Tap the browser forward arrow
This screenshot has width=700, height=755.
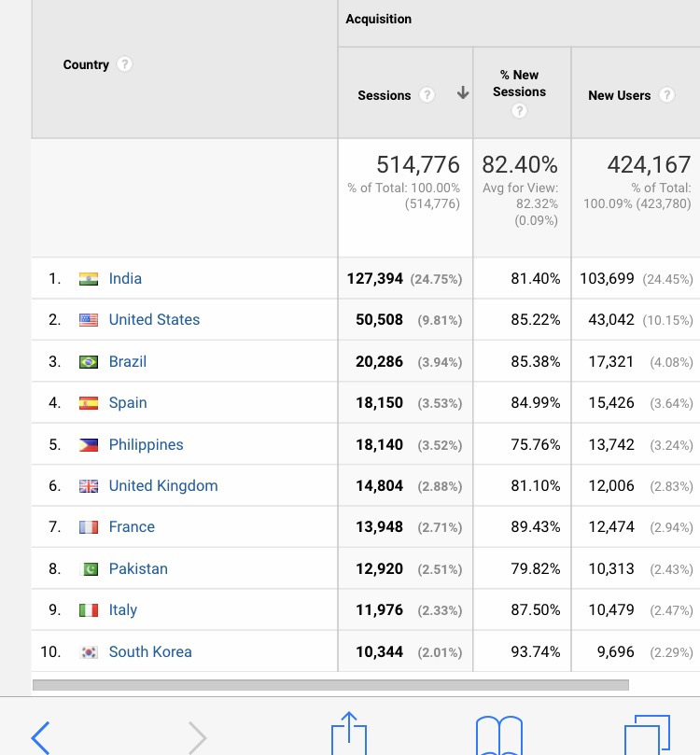pos(197,737)
